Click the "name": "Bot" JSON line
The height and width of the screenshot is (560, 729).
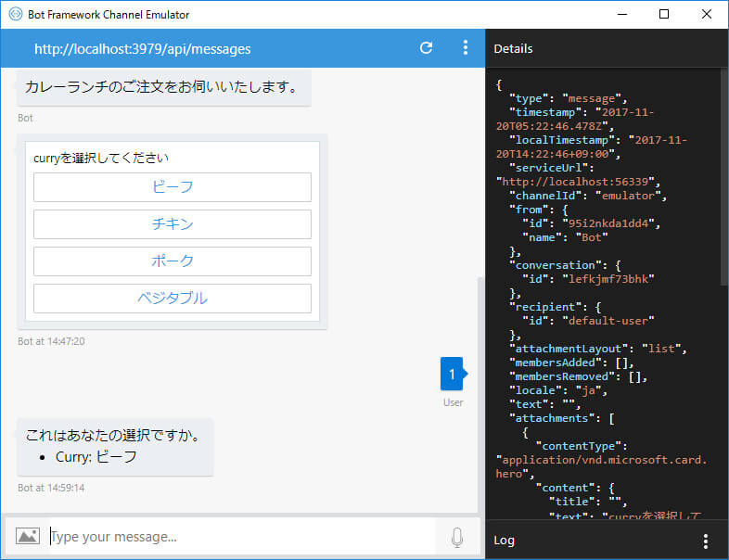tap(565, 237)
